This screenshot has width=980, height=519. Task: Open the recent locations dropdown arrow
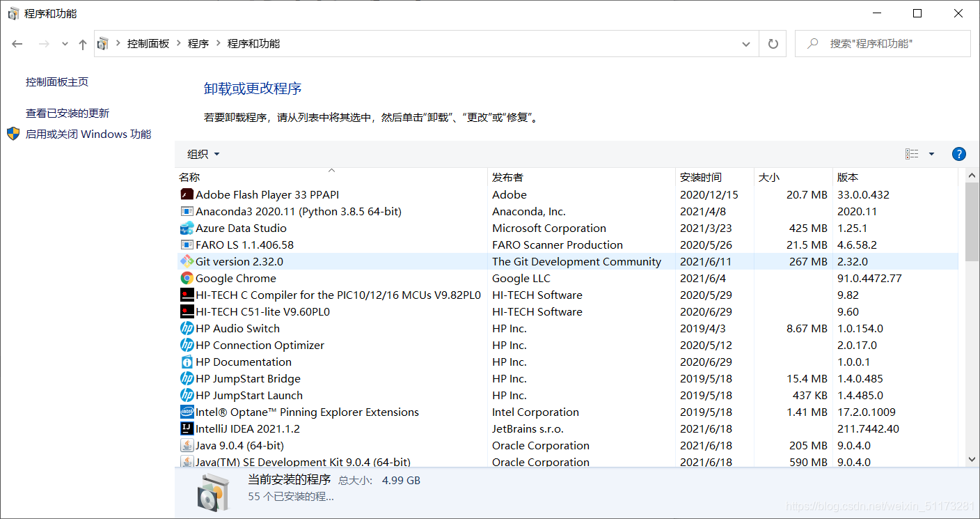(65, 44)
